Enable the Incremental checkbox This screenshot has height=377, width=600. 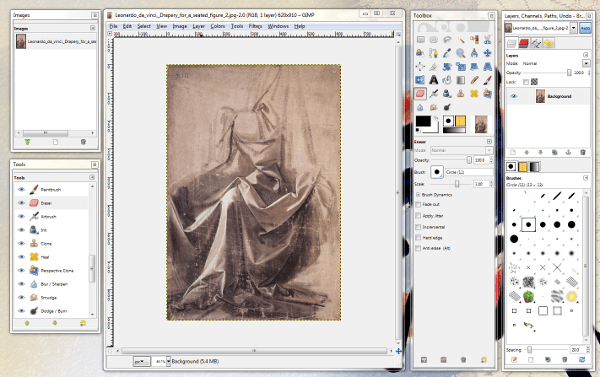[x=418, y=227]
